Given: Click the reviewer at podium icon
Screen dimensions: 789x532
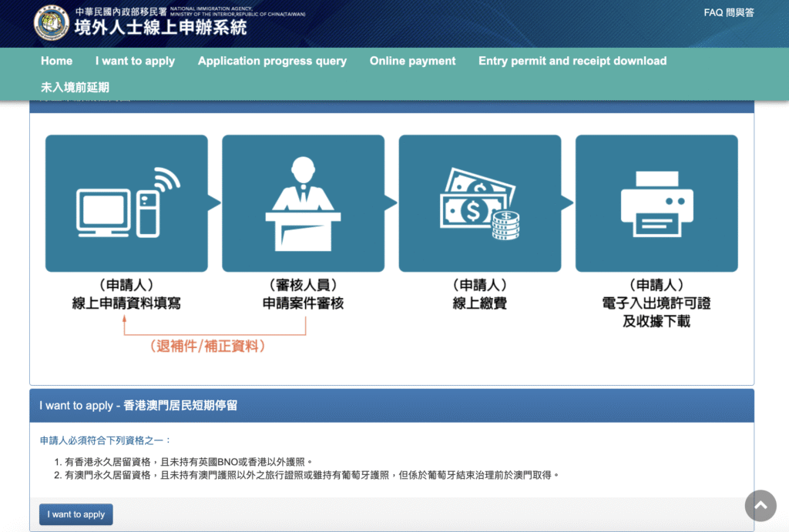Looking at the screenshot, I should (303, 203).
